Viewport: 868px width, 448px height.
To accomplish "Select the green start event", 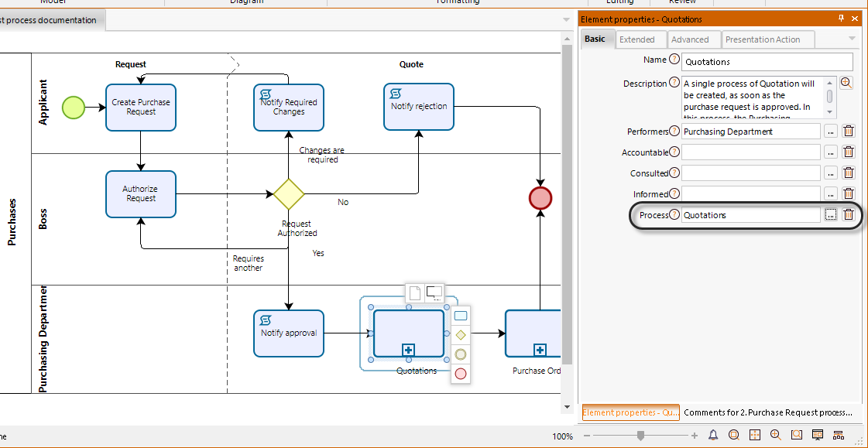I will [x=73, y=108].
